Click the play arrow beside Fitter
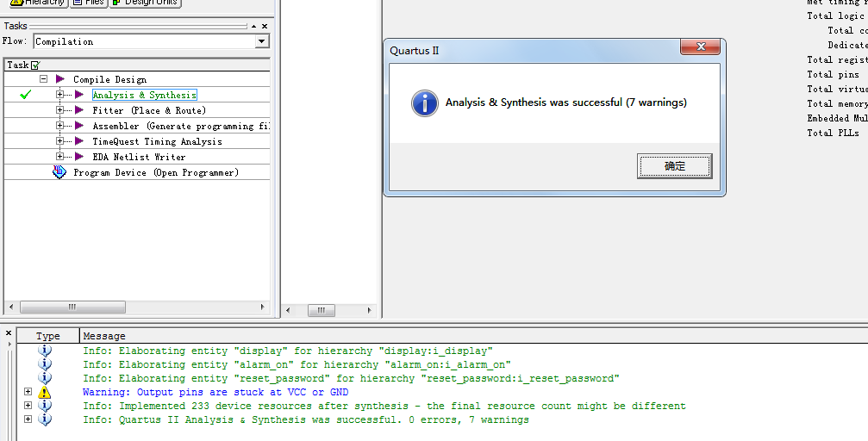The image size is (868, 441). click(79, 110)
